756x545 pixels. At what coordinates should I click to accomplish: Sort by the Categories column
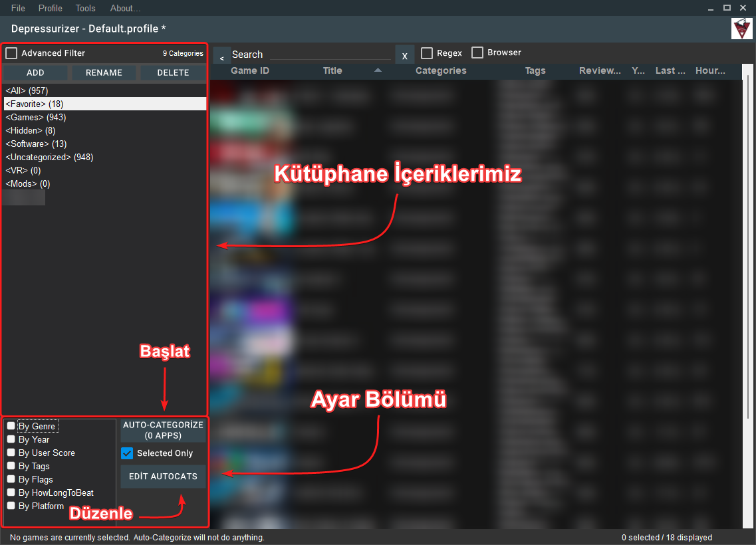pos(441,70)
